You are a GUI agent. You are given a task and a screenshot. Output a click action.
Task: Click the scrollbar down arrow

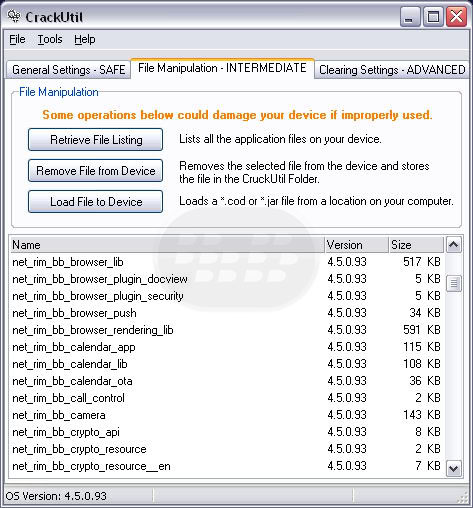[x=454, y=468]
